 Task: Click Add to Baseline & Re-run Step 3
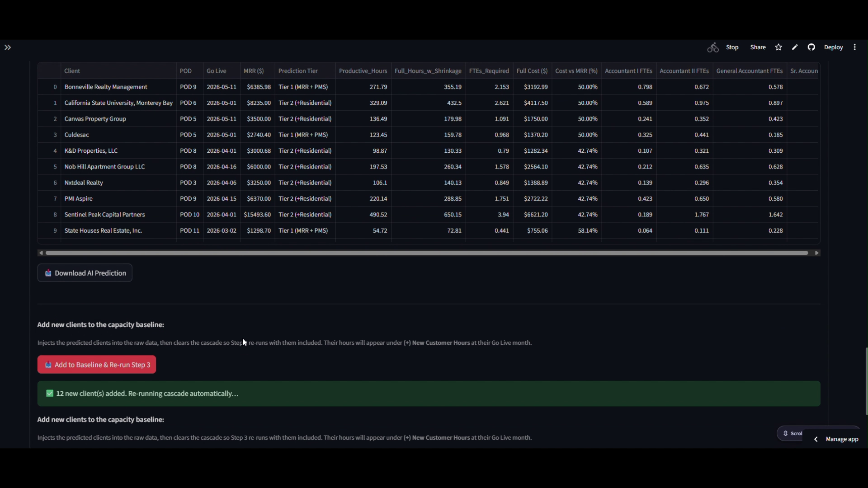click(x=97, y=365)
